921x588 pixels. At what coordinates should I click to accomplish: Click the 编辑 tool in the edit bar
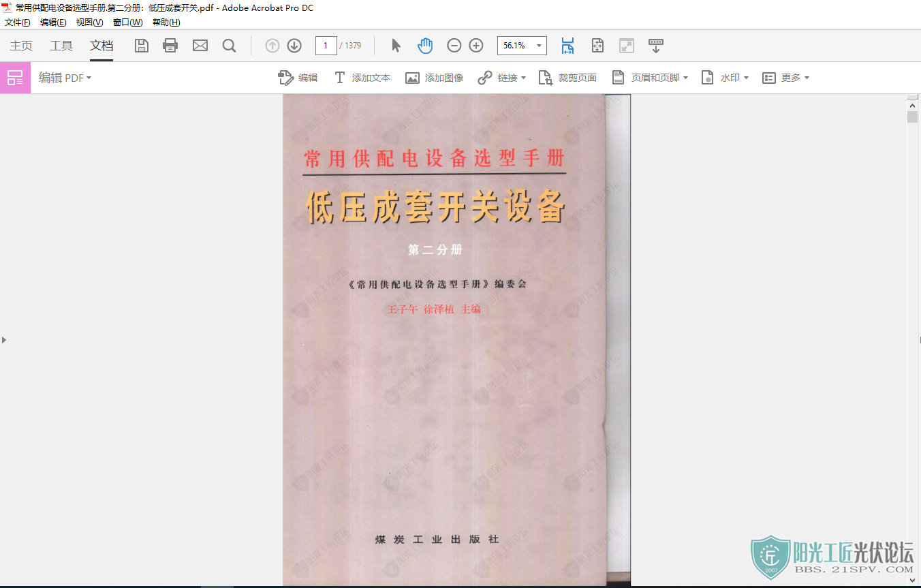tap(298, 78)
